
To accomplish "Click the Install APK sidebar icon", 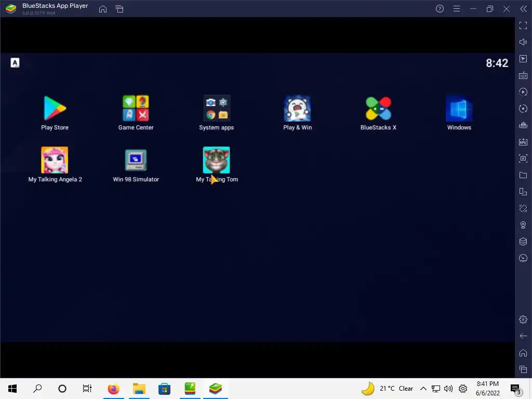I will tap(523, 142).
